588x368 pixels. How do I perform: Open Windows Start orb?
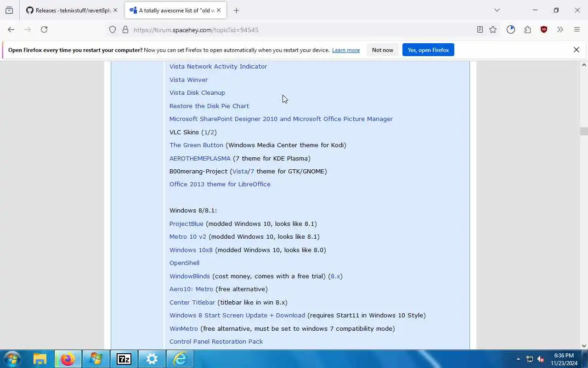(x=12, y=359)
